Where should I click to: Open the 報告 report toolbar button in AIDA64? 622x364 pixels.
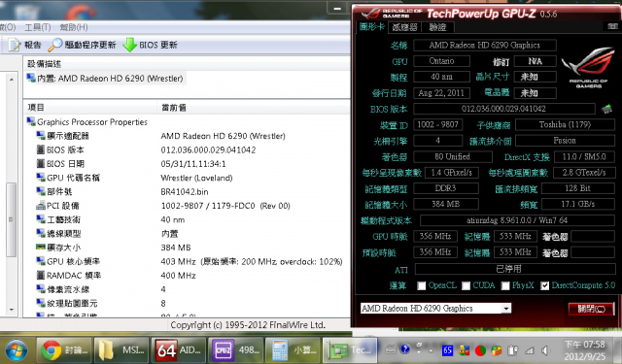click(24, 45)
